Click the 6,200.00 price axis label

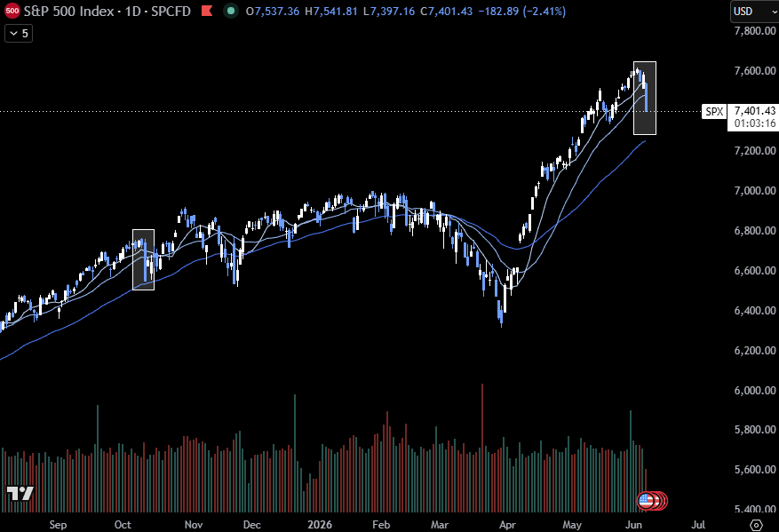[755, 351]
